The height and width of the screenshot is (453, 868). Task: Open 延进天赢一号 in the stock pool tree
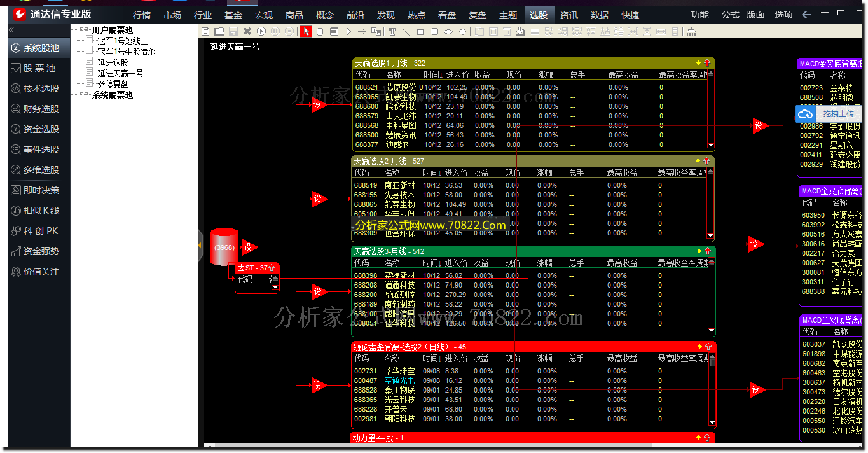121,73
